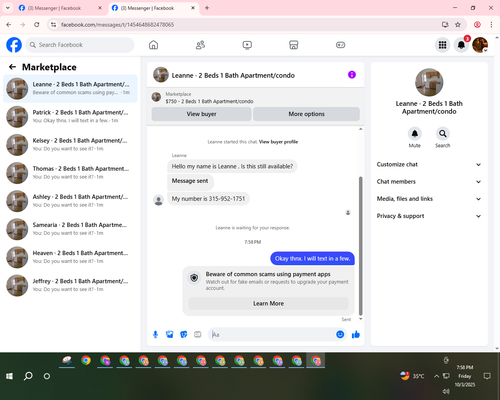
Task: Open View buyer profile link
Action: (278, 142)
